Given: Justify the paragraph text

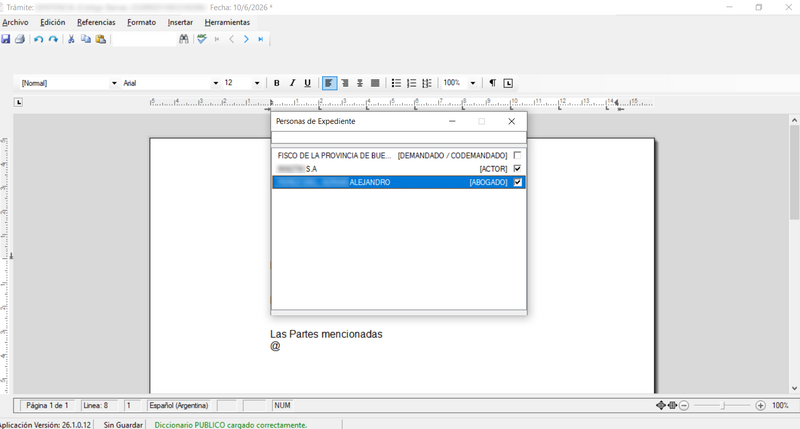Looking at the screenshot, I should click(375, 83).
